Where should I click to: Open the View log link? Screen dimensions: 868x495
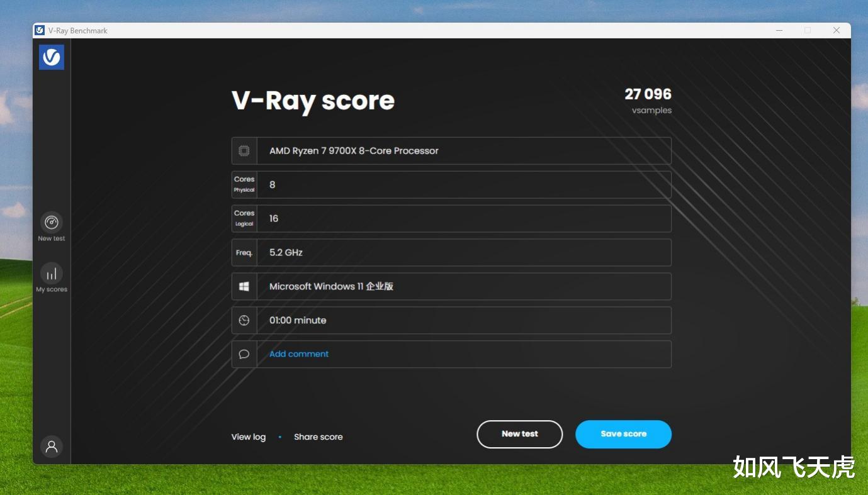249,437
